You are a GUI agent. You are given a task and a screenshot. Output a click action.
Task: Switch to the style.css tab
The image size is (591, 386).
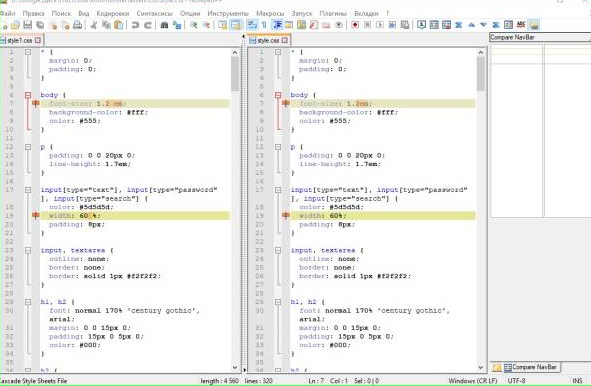[x=268, y=40]
